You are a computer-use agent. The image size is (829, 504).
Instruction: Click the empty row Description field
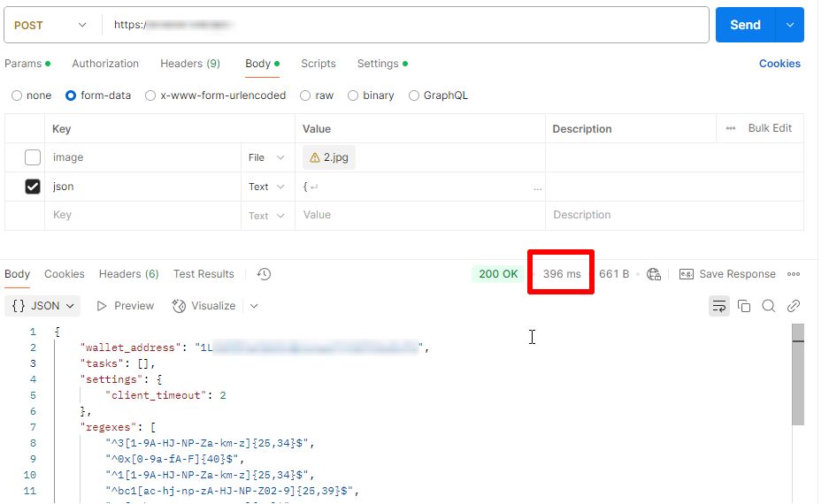[x=674, y=215]
